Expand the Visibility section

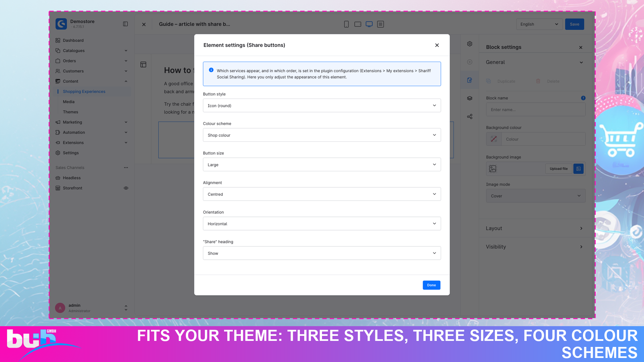(535, 247)
